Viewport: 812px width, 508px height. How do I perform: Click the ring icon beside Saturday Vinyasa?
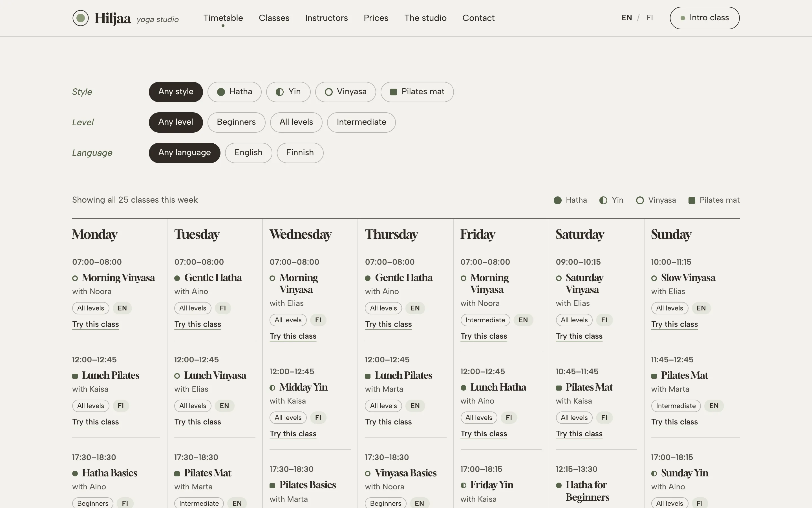[x=559, y=278]
